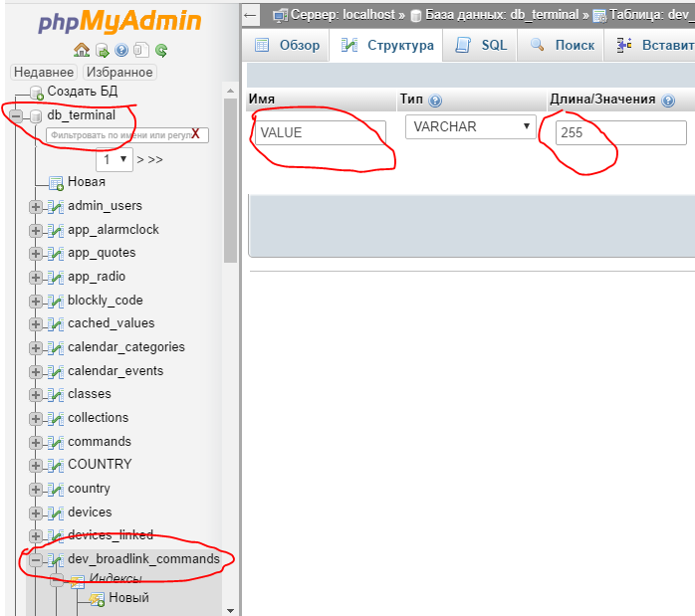Select the Новый index tree item
Image resolution: width=695 pixels, height=616 pixels.
click(129, 598)
